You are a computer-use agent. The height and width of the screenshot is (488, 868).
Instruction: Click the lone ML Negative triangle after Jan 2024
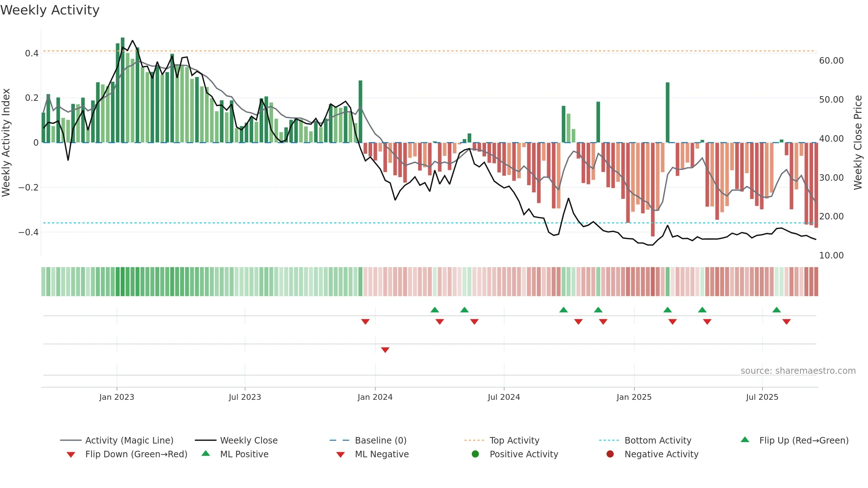(385, 350)
